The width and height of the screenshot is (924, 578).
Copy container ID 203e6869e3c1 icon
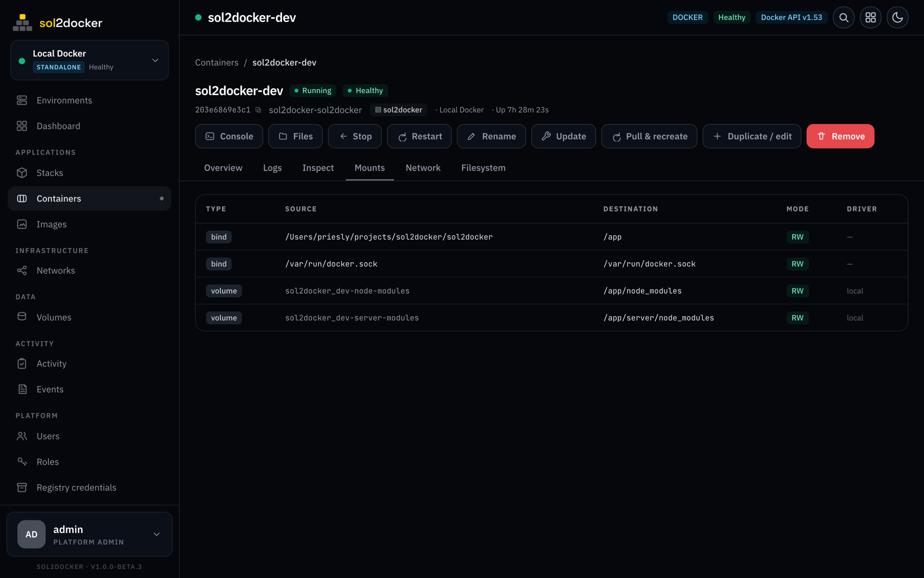(258, 110)
